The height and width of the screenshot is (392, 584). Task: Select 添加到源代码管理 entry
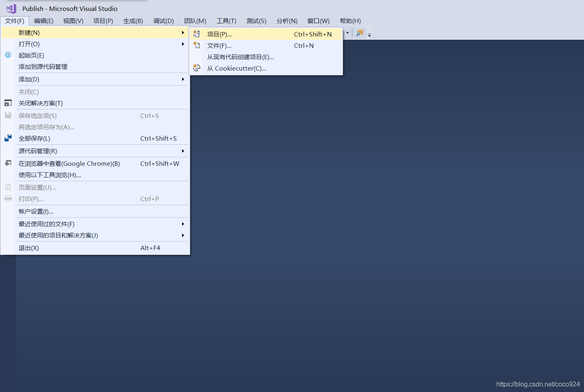click(x=95, y=66)
